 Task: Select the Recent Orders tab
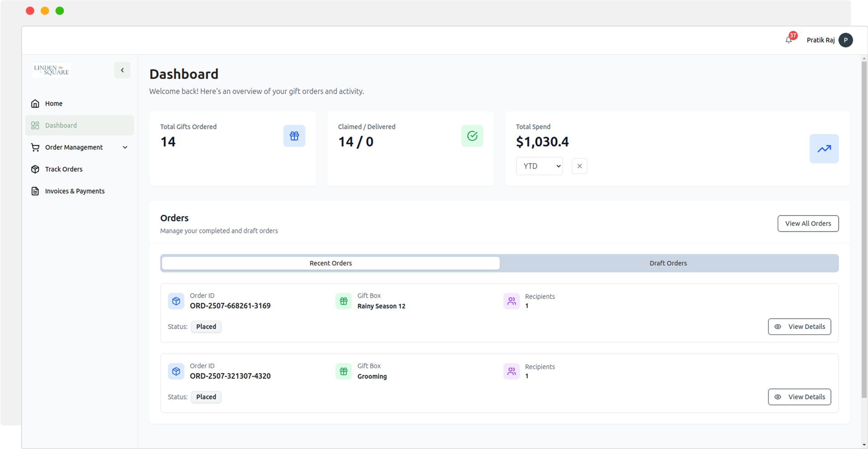coord(330,263)
